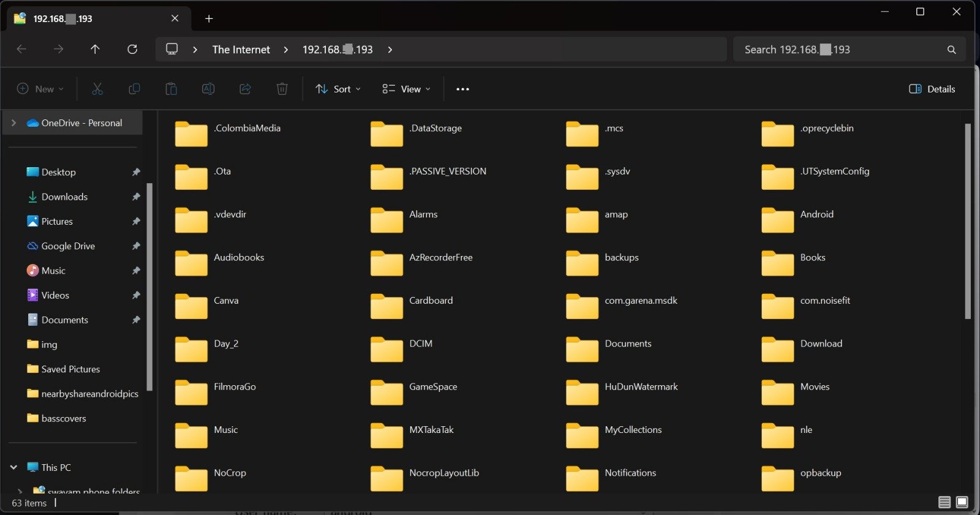
Task: Collapse the This PC tree node
Action: click(13, 467)
